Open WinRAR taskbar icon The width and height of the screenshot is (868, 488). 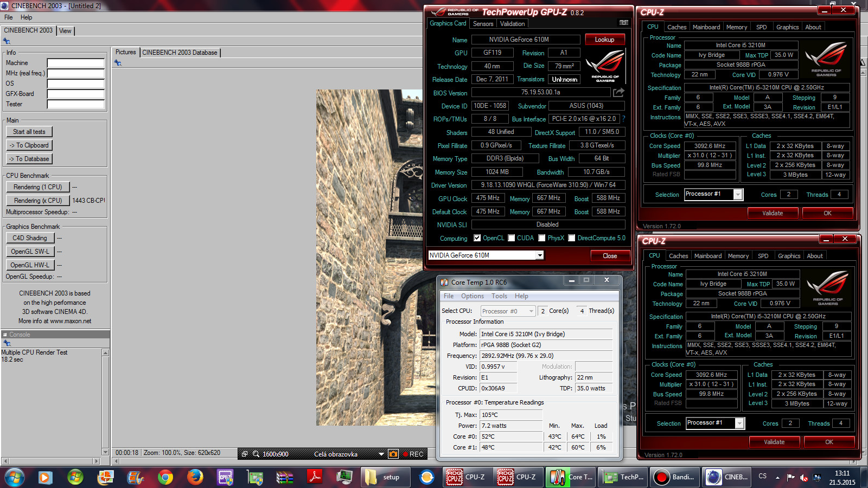click(284, 477)
